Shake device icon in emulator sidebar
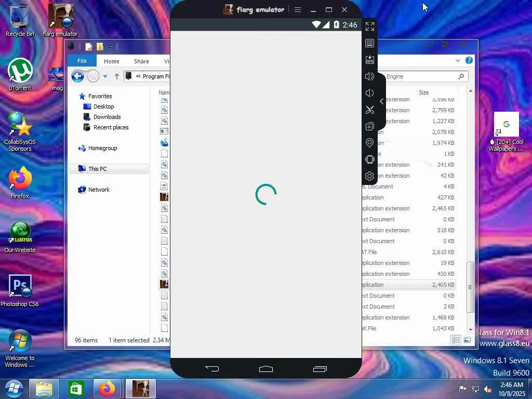The width and height of the screenshot is (532, 399). (x=370, y=159)
